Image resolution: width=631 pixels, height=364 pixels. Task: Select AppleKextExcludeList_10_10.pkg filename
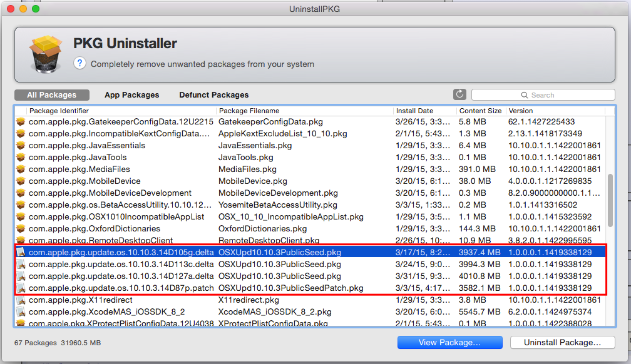point(282,134)
